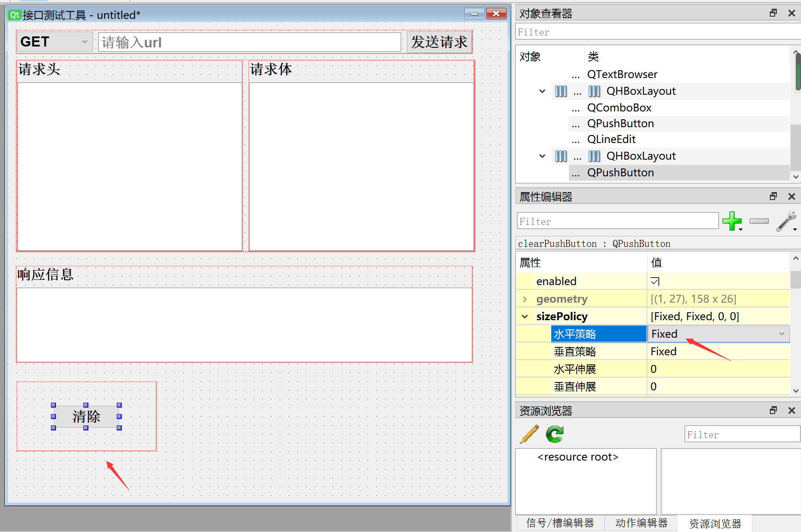The image size is (801, 532).
Task: Click the pencil edit resources icon
Action: pyautogui.click(x=529, y=434)
